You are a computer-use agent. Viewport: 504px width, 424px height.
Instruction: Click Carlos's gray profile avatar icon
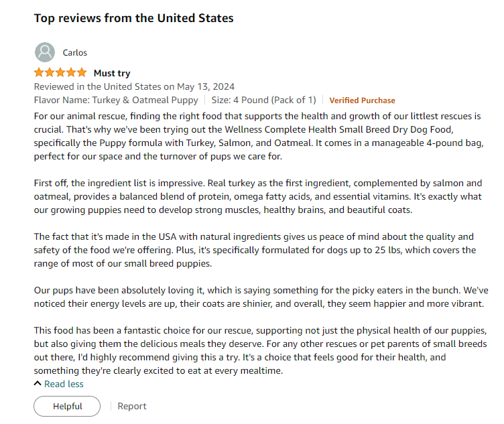pos(45,52)
